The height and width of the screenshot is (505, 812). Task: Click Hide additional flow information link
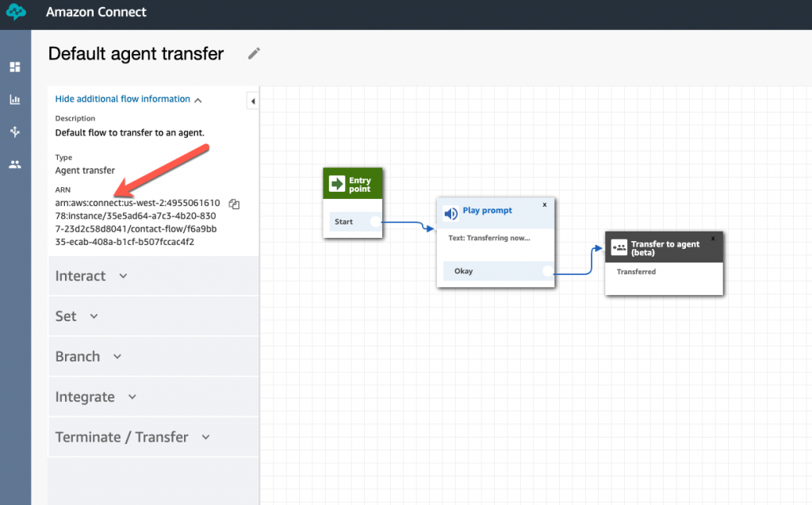click(123, 99)
